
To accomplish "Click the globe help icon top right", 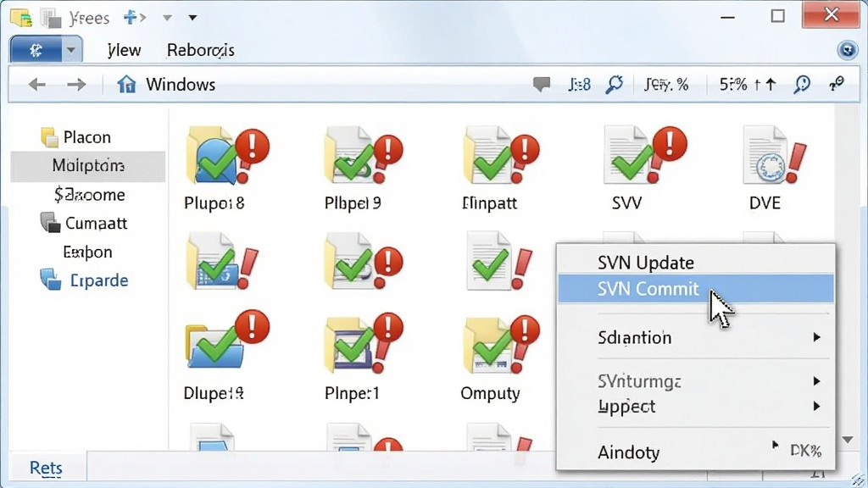I will pos(848,50).
